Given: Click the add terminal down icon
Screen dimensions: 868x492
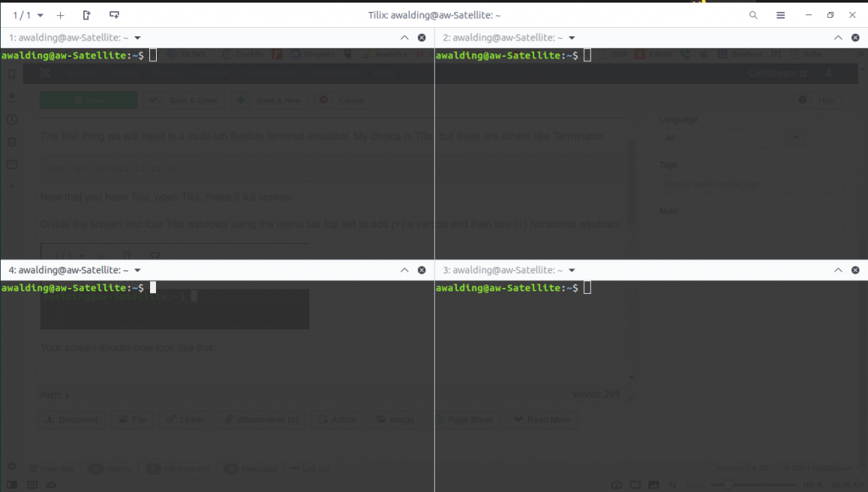Looking at the screenshot, I should 114,15.
